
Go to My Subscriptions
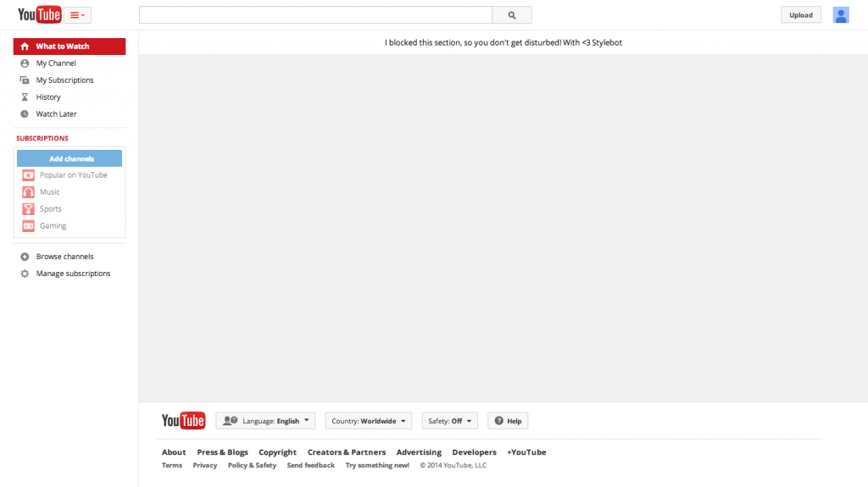tap(64, 80)
